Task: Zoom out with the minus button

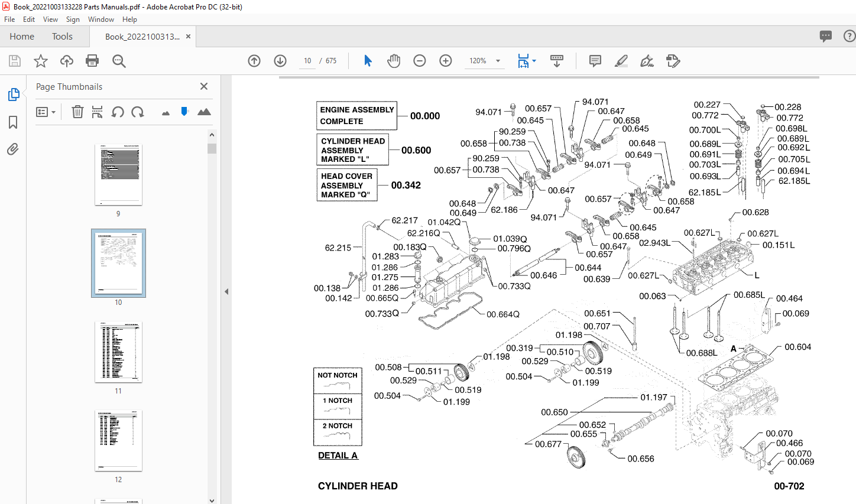Action: (x=420, y=61)
